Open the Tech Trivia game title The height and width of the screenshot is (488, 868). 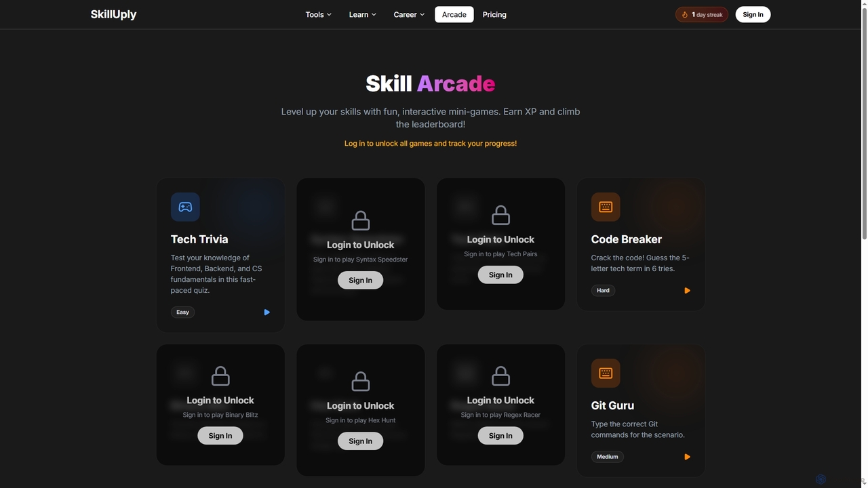pos(199,239)
